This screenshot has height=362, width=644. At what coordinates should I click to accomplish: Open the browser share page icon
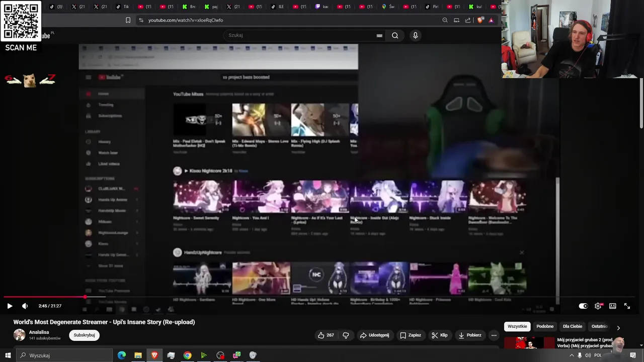pyautogui.click(x=468, y=20)
